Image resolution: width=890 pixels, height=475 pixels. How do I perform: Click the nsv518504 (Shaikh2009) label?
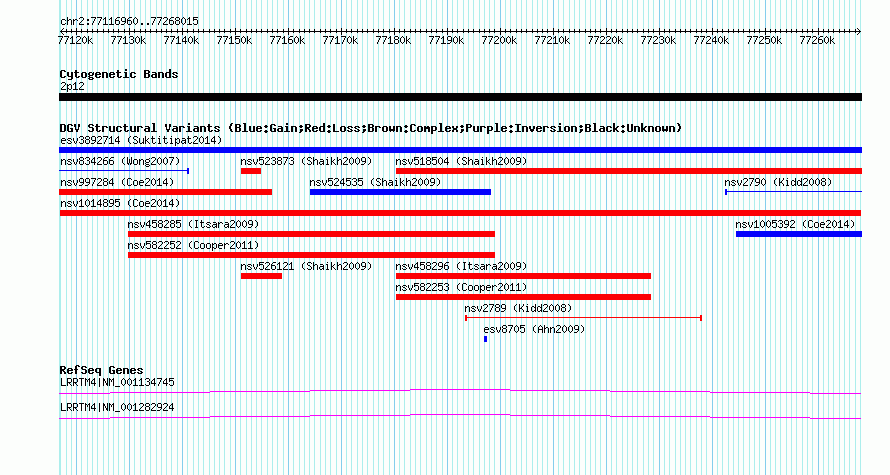pos(461,161)
